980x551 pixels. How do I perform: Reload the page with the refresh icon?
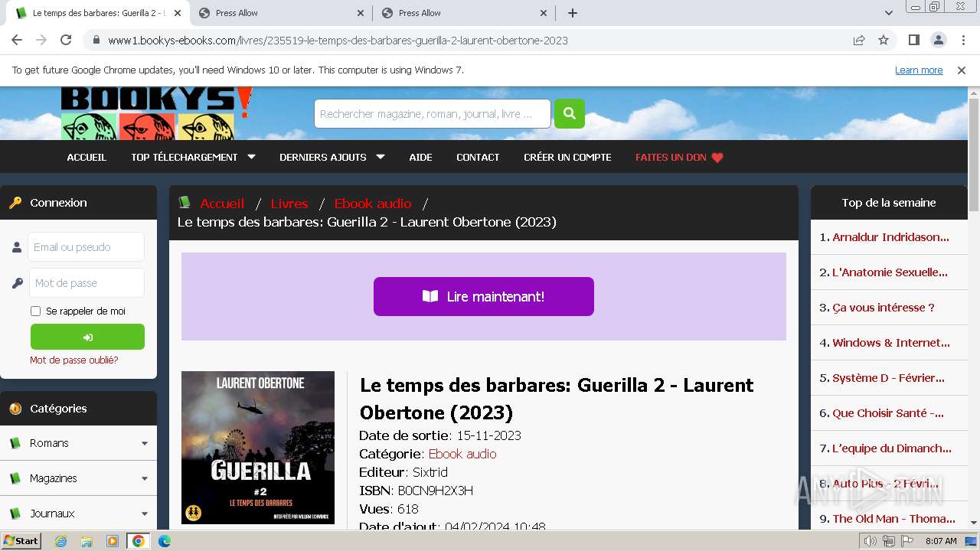[66, 40]
